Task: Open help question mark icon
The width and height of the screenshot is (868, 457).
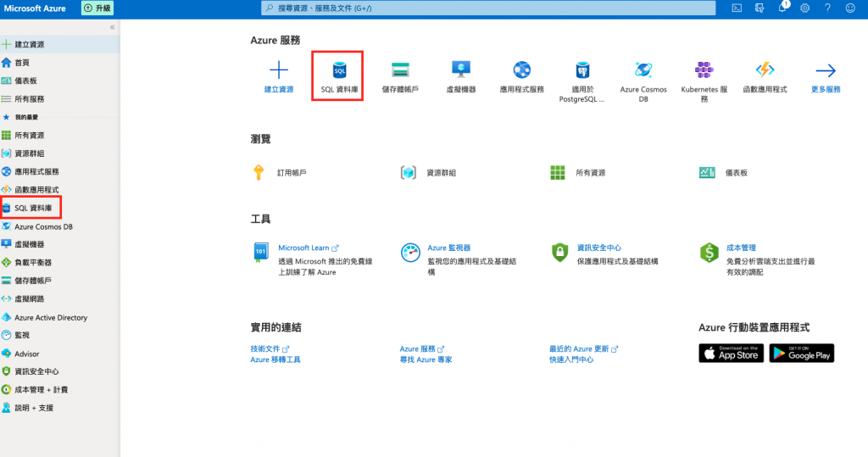Action: pos(827,8)
